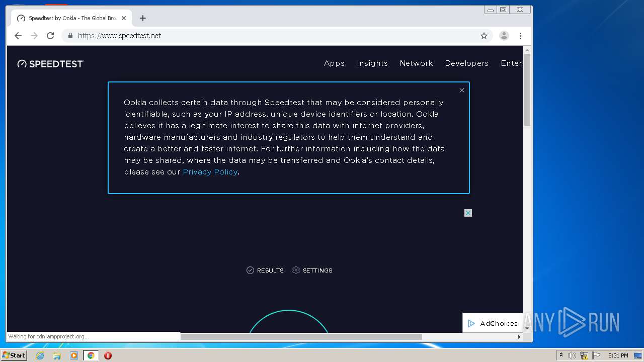This screenshot has width=644, height=362.
Task: Open Chrome's three-dot menu
Action: (x=520, y=36)
